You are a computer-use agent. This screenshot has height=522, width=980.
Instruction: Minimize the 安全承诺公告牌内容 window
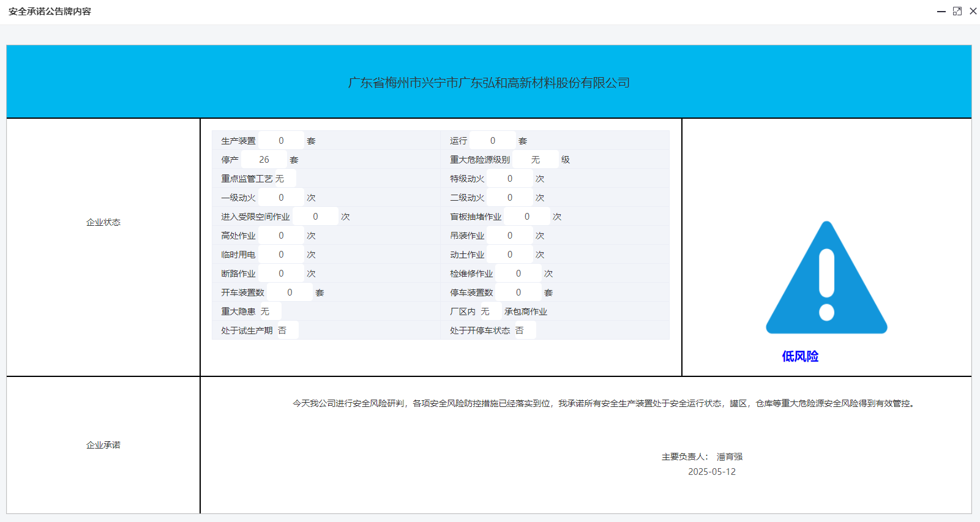click(x=941, y=12)
